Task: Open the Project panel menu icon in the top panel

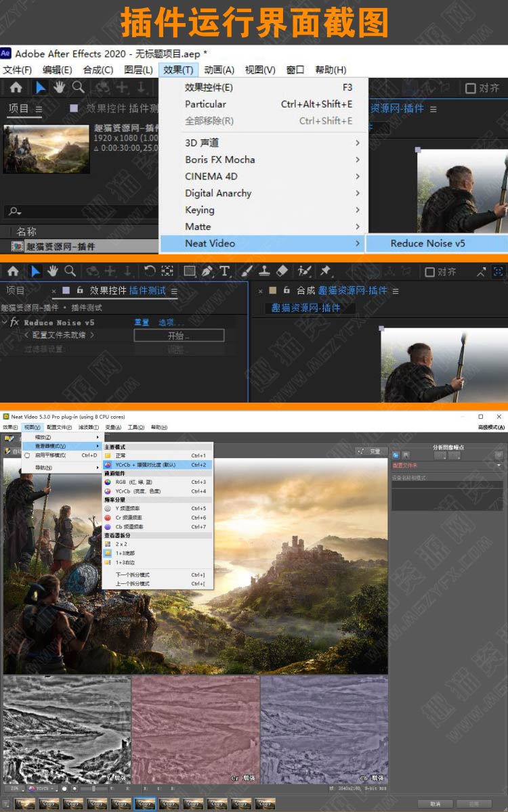Action: click(39, 109)
